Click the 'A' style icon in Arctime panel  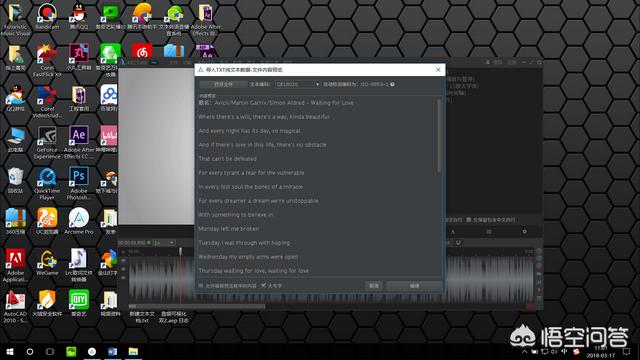point(453,232)
